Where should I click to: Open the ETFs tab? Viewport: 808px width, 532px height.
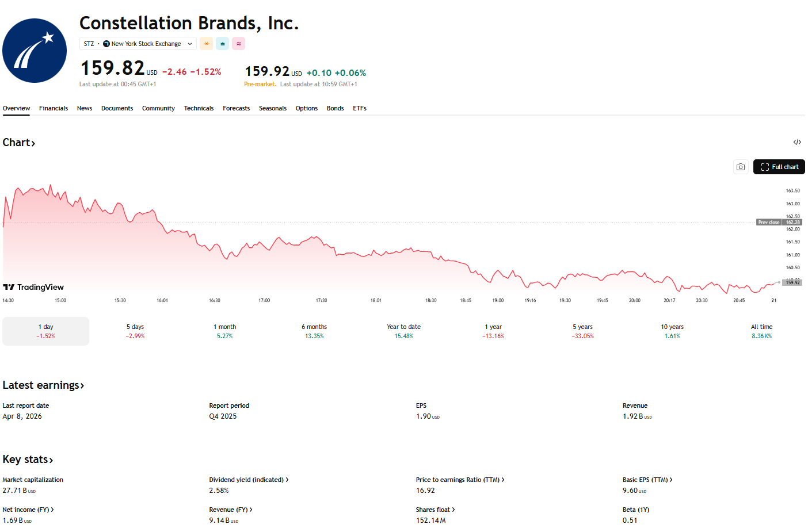tap(360, 108)
